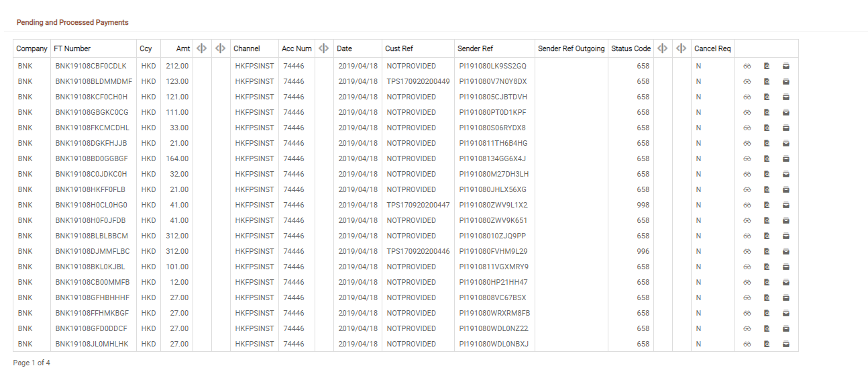Click archive box icon for BNK19108JL0MHLHK row
Screen dimensions: 868x370
pos(786,344)
